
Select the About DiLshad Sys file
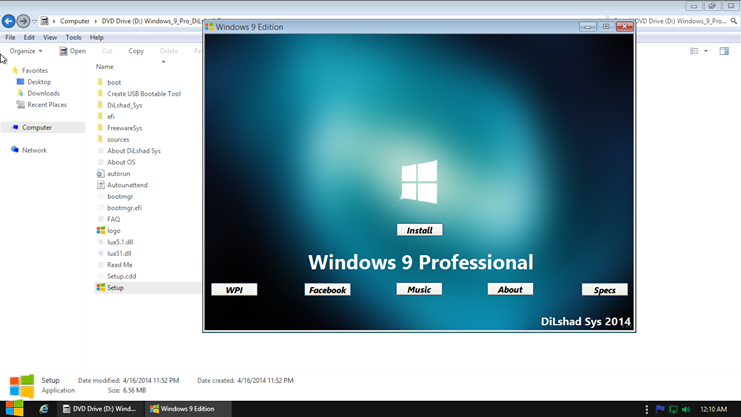tap(134, 151)
